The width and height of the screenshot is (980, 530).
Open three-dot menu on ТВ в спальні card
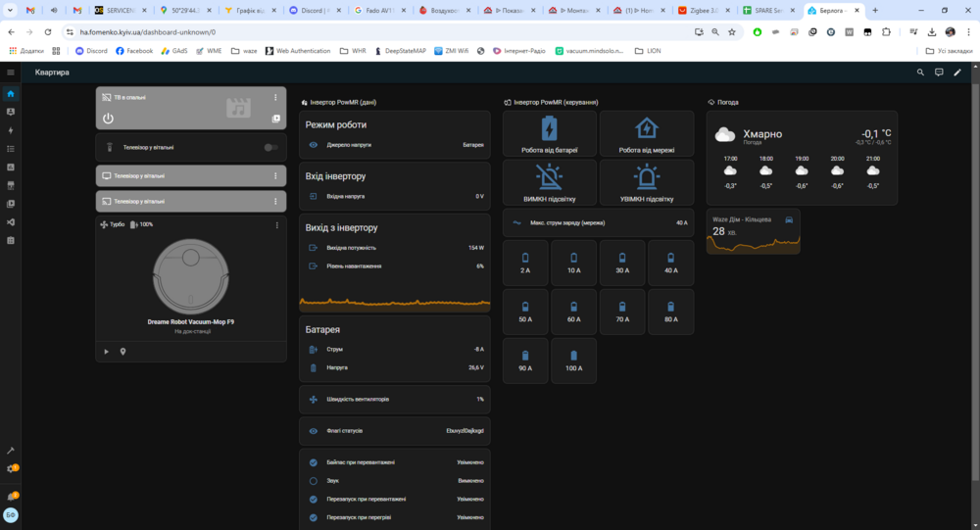tap(275, 97)
